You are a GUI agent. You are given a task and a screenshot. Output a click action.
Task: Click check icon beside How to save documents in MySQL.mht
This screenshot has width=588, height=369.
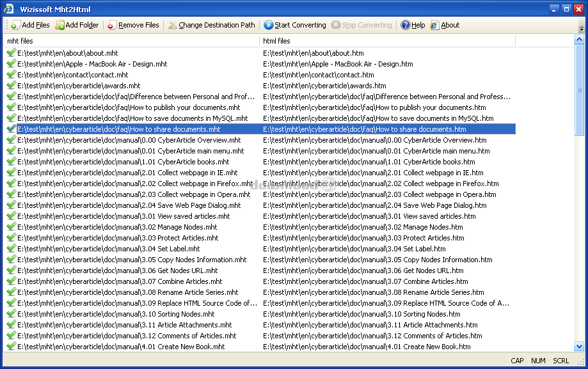pos(12,118)
